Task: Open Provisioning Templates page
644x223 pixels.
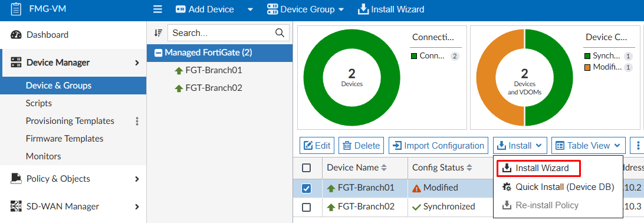Action: tap(70, 121)
